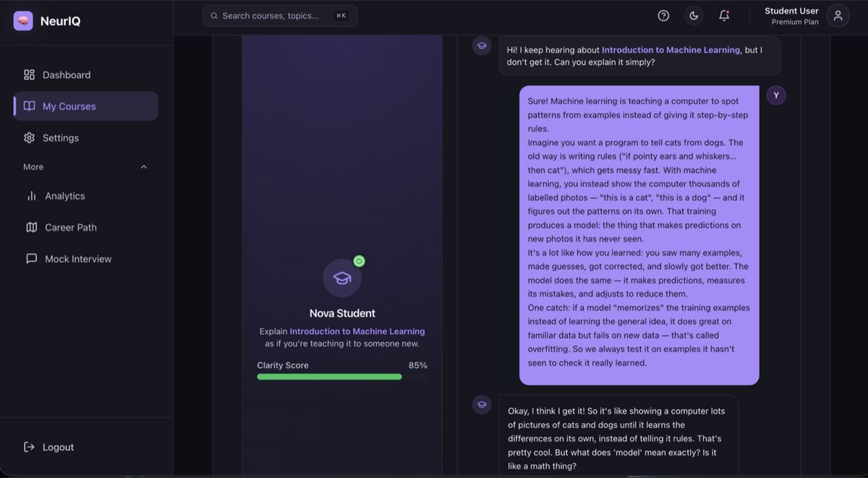Select the My Courses menu item
Image resolution: width=868 pixels, height=478 pixels.
point(86,106)
